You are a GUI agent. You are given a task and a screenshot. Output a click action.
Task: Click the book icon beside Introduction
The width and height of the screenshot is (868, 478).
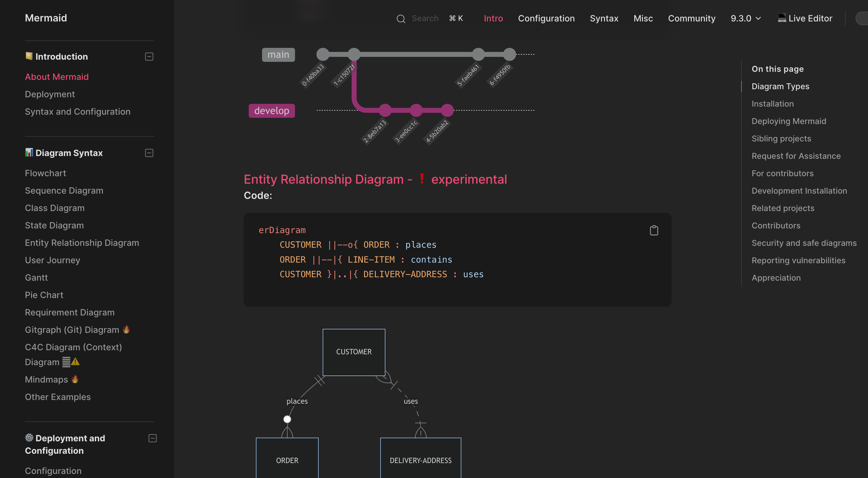29,56
